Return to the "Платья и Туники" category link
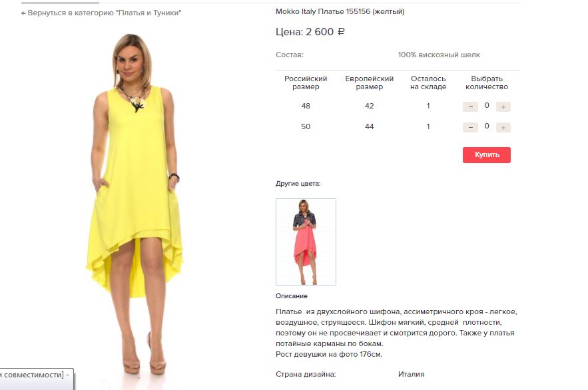The height and width of the screenshot is (390, 588). click(x=101, y=13)
